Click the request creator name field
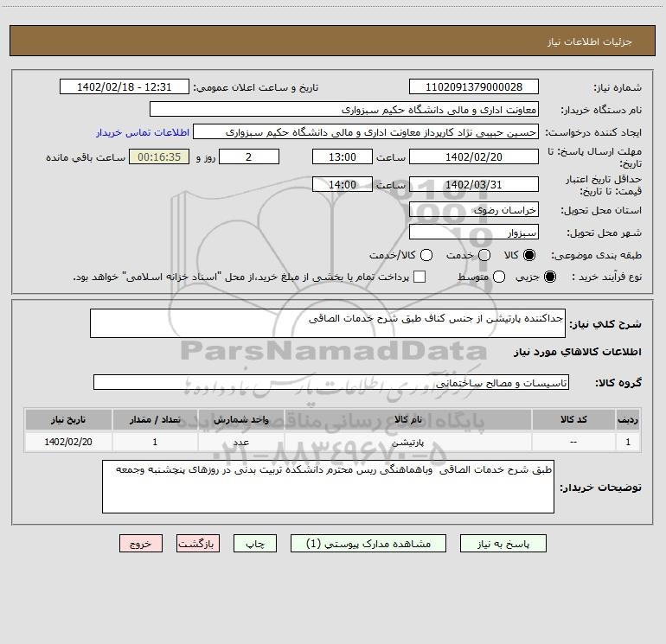This screenshot has height=644, width=666. (366, 132)
